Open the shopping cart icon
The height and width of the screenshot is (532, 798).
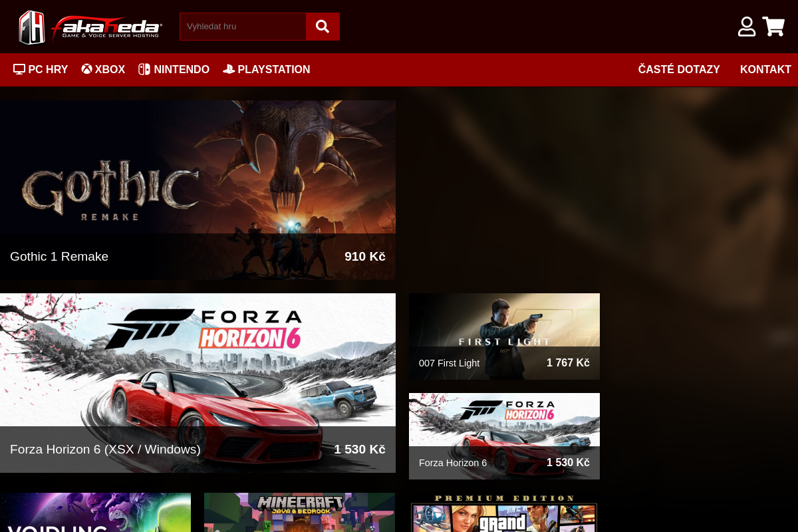click(x=773, y=27)
